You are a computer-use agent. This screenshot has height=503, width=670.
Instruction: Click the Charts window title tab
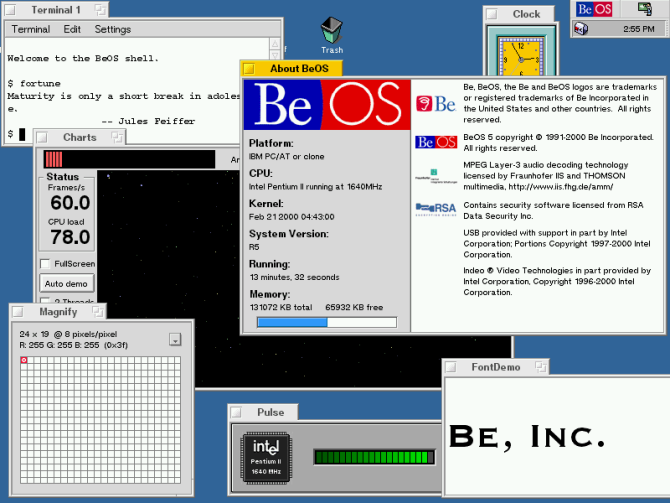pyautogui.click(x=79, y=137)
